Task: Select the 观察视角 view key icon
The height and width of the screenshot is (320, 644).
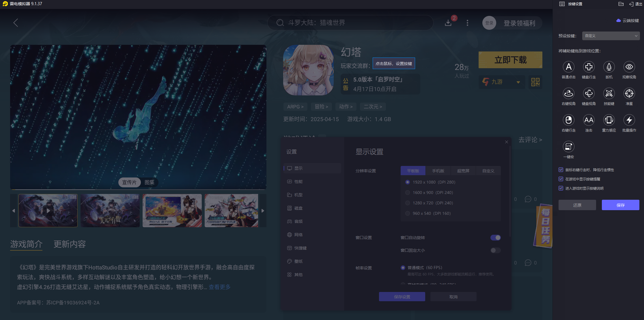Action: pos(629,66)
